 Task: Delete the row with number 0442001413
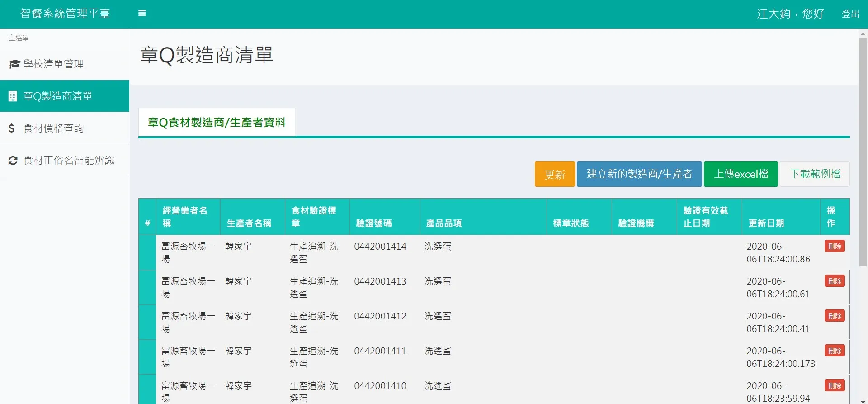click(x=835, y=281)
